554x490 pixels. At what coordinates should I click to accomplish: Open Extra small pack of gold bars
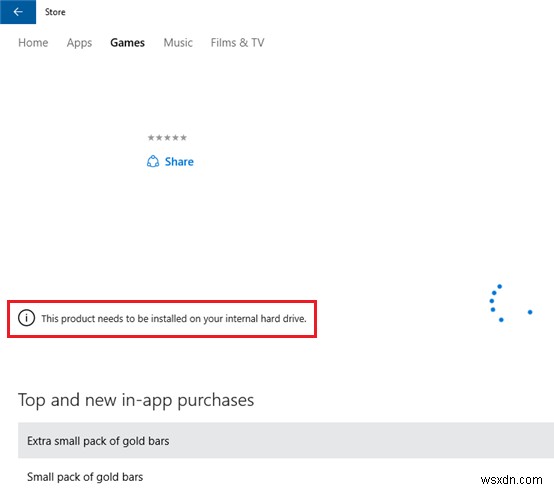pos(286,440)
